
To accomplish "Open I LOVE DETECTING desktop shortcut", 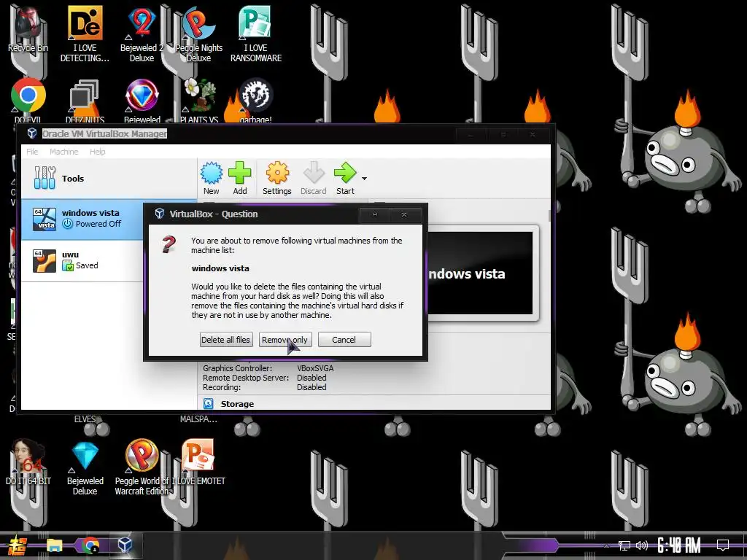I will coord(85,34).
